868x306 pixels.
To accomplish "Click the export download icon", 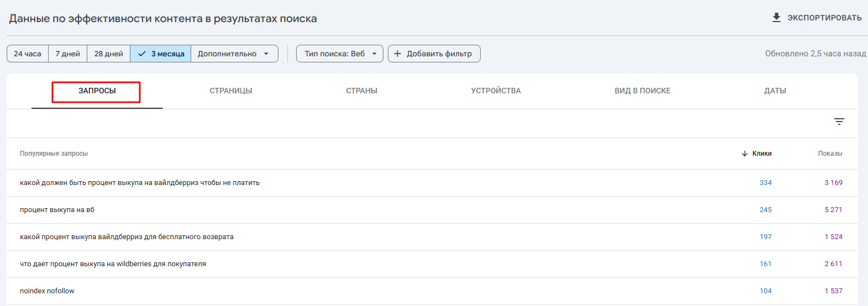I will coord(776,18).
